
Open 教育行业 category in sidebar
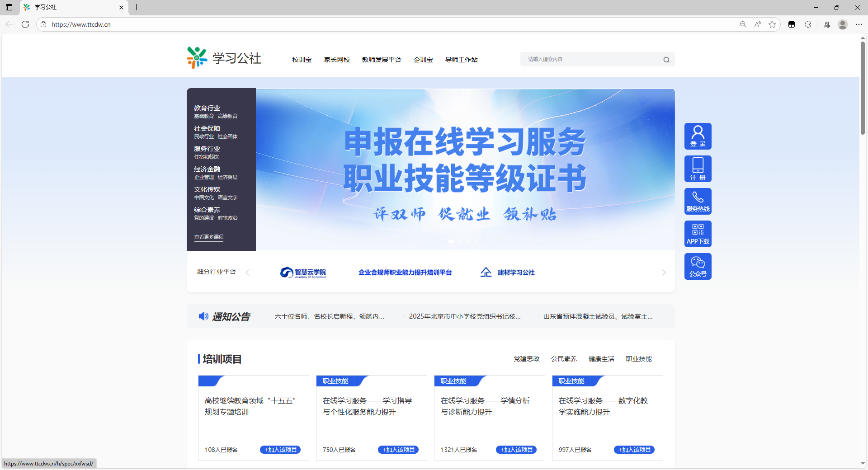click(x=207, y=108)
